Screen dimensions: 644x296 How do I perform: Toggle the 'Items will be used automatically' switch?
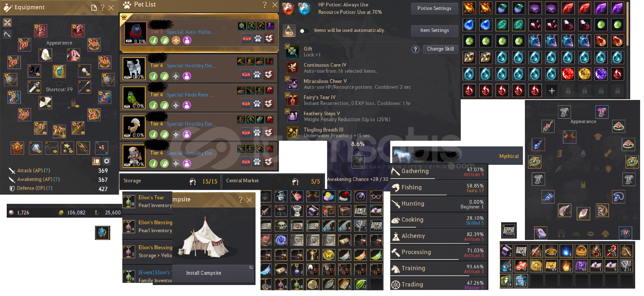(304, 31)
